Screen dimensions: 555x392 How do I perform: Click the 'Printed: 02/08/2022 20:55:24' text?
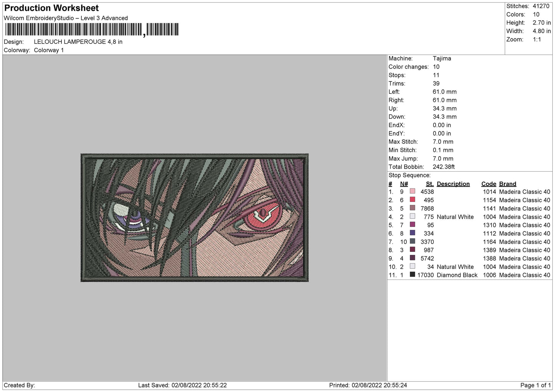tap(368, 385)
